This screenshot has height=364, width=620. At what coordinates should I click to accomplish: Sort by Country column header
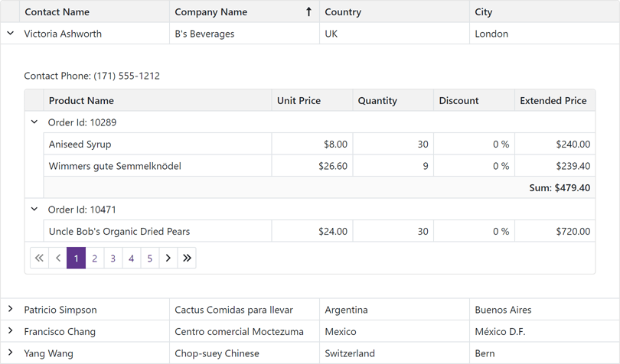click(x=343, y=11)
